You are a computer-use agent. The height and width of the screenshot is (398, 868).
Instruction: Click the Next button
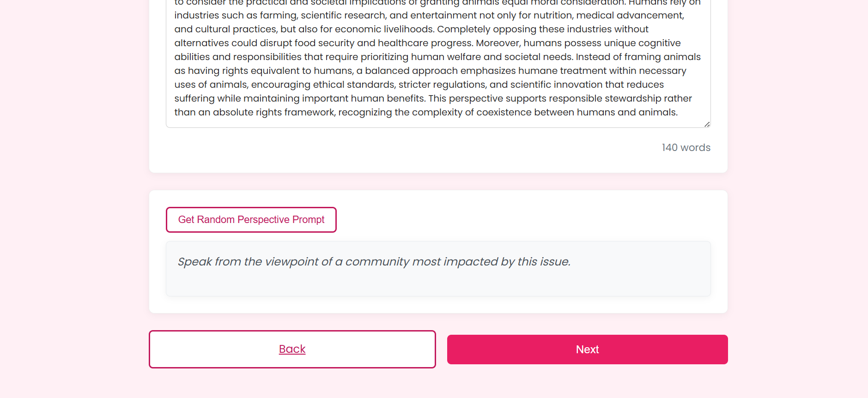pos(587,350)
